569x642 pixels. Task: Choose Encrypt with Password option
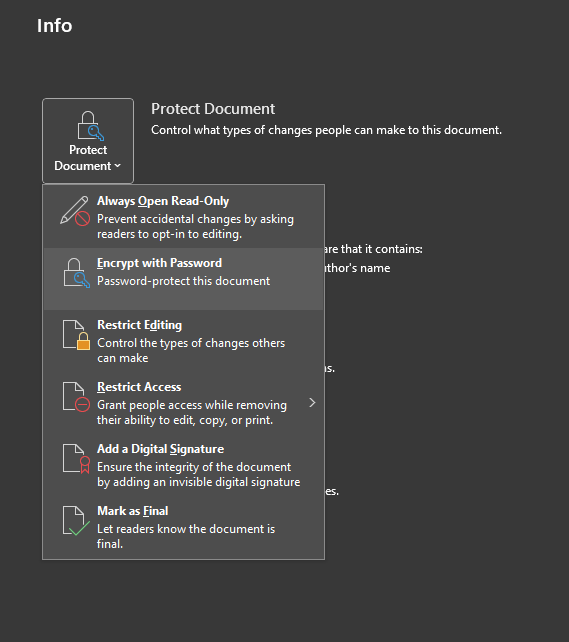pyautogui.click(x=183, y=279)
